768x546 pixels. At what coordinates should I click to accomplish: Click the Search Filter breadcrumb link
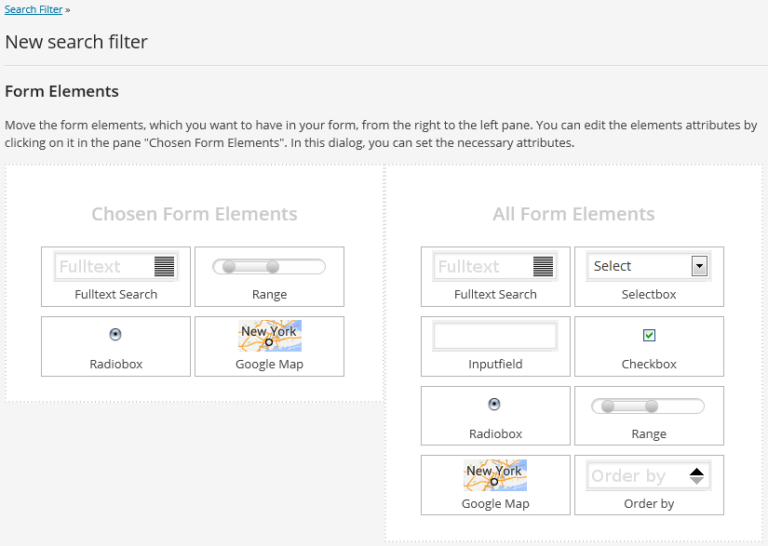[x=33, y=9]
